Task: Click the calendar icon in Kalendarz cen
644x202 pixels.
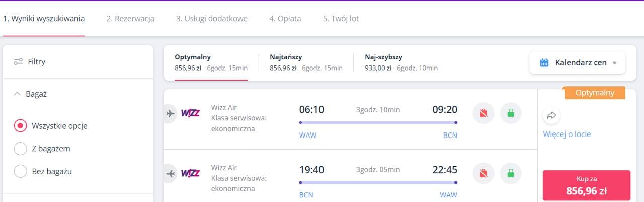Action: (x=544, y=63)
